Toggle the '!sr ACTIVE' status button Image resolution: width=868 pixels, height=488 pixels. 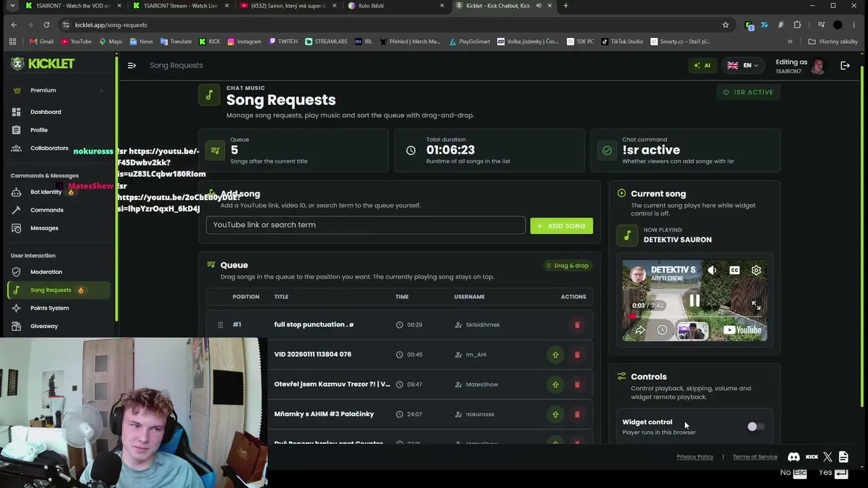click(x=749, y=92)
